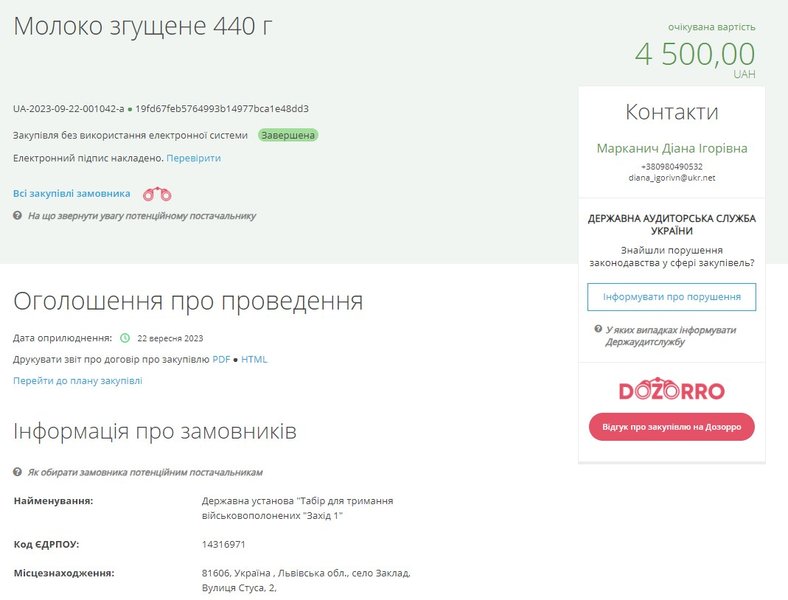Open the HTML version of the contract report
This screenshot has width=788, height=600.
[x=254, y=359]
